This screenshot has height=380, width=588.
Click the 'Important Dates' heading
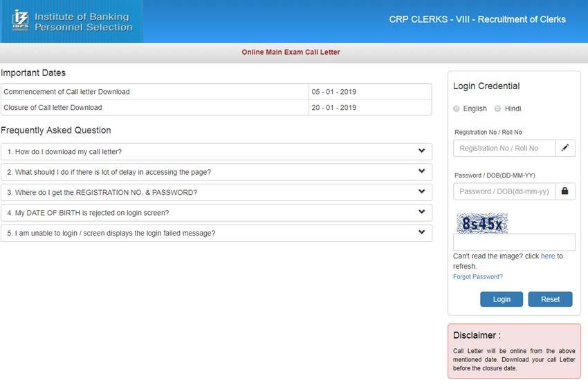pos(33,73)
